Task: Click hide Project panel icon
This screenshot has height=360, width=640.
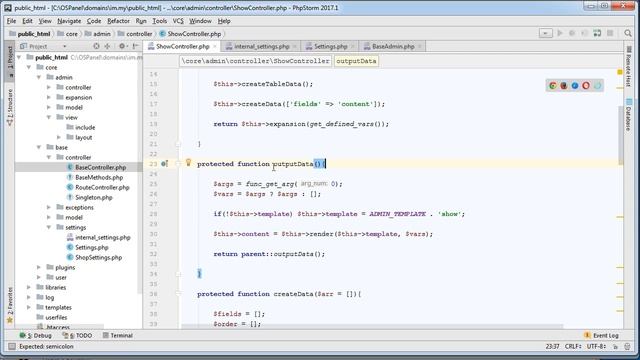Action: (x=136, y=47)
